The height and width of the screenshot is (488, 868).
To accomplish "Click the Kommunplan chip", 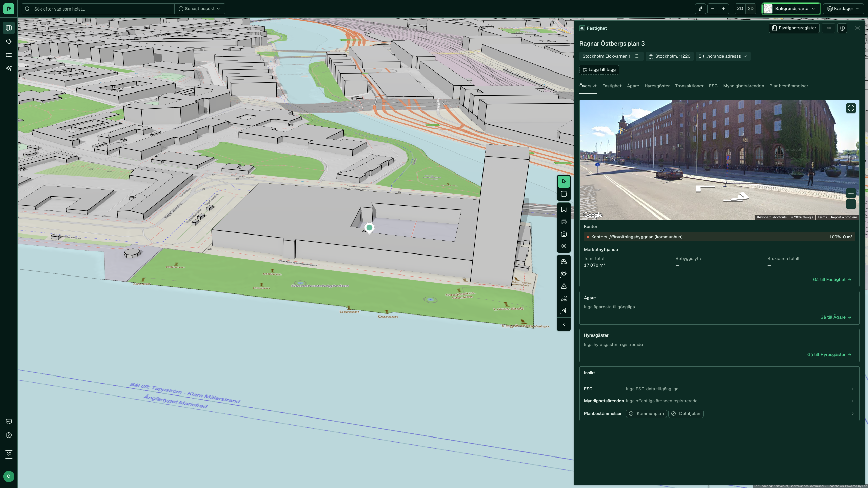I will coord(646,414).
